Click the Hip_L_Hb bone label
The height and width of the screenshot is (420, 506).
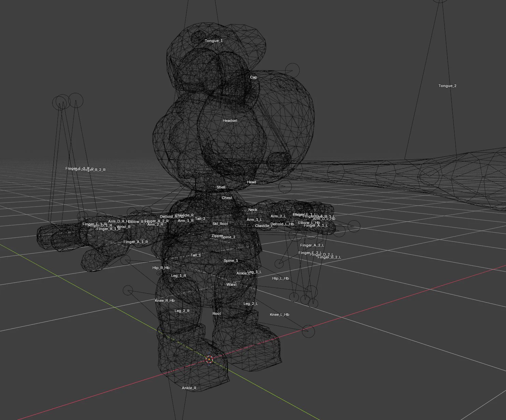280,278
